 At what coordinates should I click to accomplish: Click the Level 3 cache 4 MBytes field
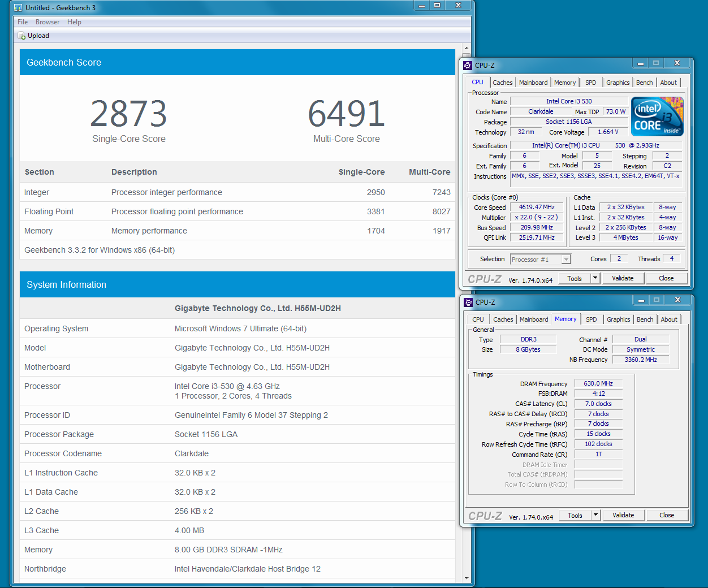coord(626,237)
